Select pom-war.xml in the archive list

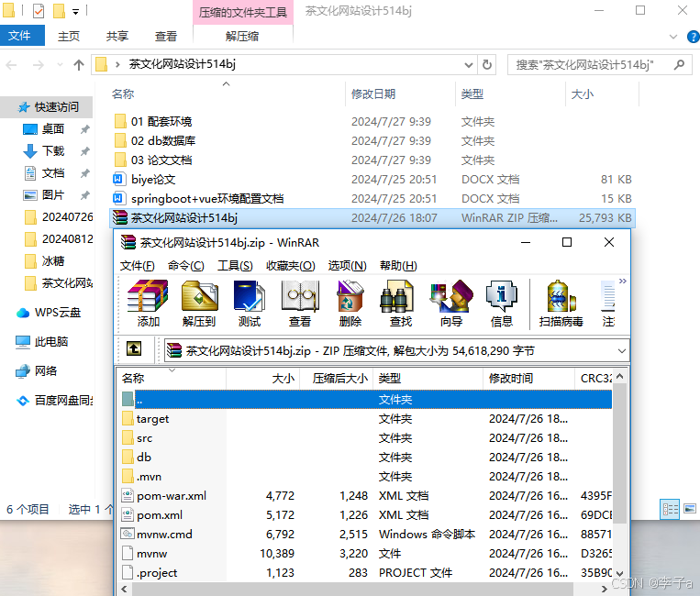(172, 496)
